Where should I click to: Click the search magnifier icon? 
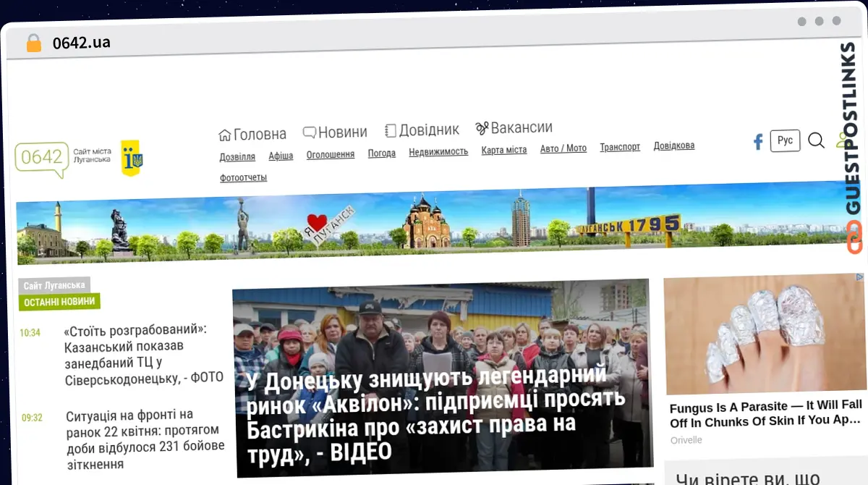tap(816, 140)
